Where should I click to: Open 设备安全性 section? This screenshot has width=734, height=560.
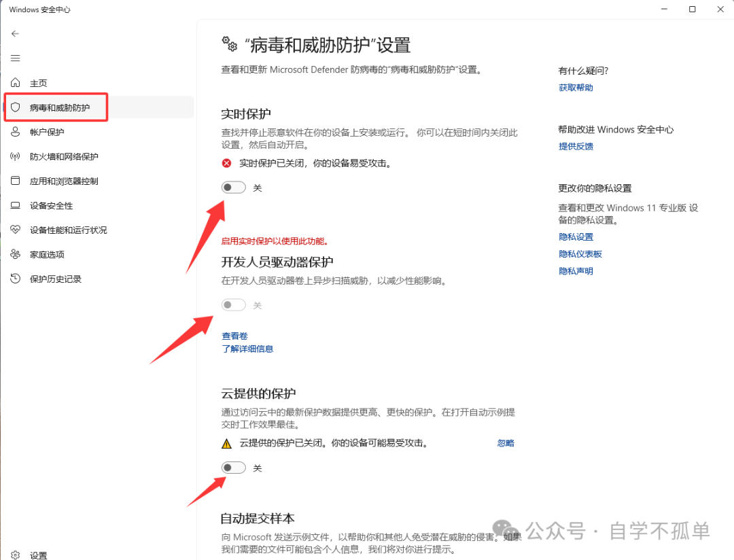pos(51,205)
